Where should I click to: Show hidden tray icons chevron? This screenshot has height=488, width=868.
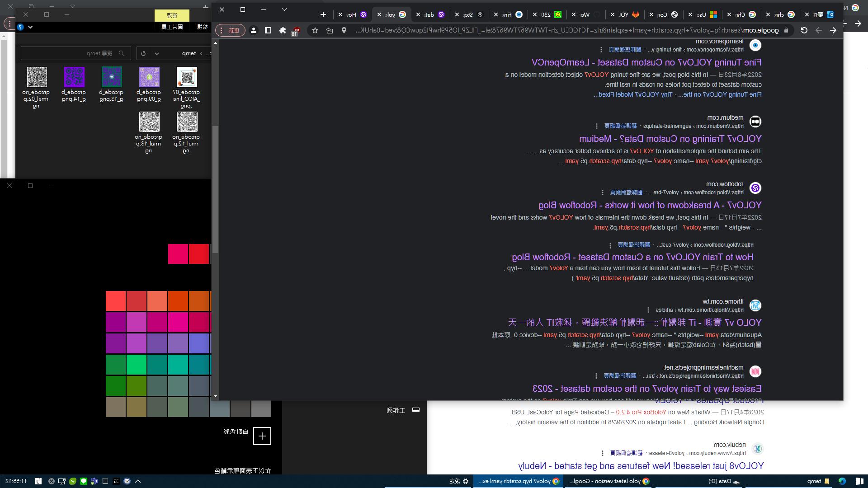coord(138,481)
